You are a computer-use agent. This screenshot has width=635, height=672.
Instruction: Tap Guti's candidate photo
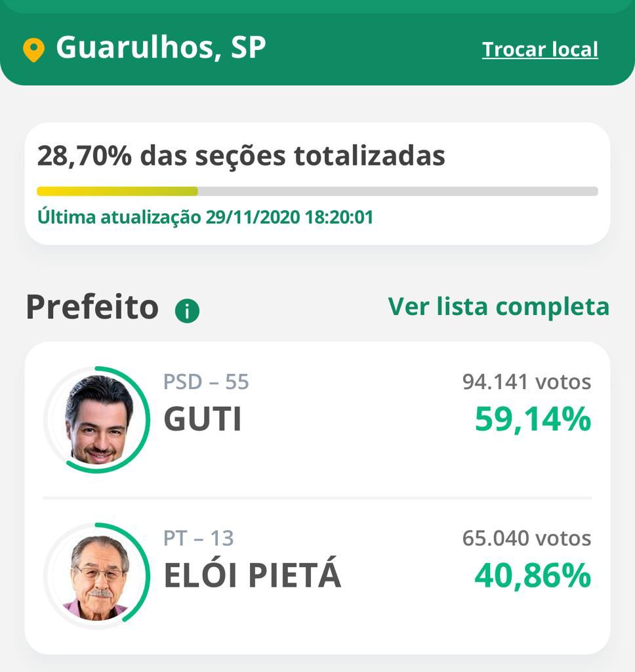click(98, 420)
